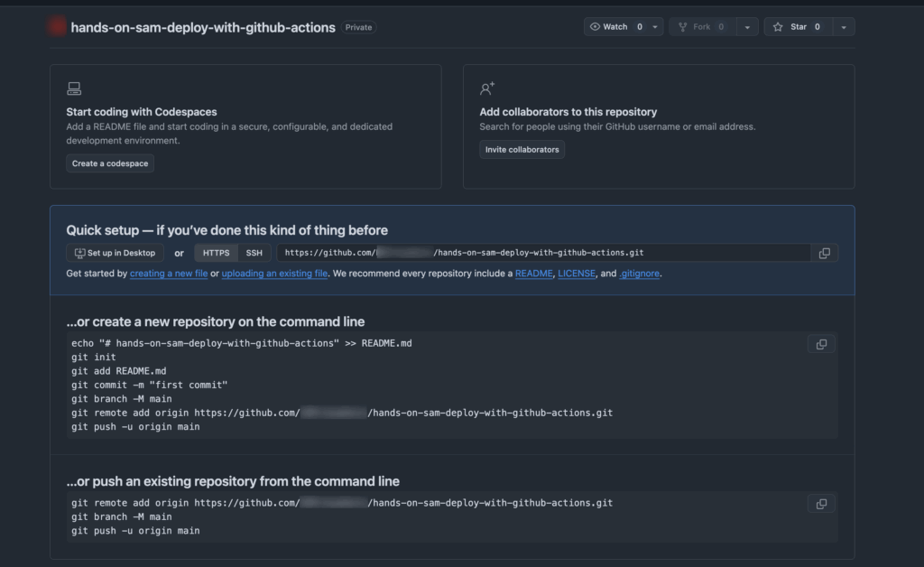Click the Codespaces computer icon
The height and width of the screenshot is (567, 924).
[x=74, y=88]
